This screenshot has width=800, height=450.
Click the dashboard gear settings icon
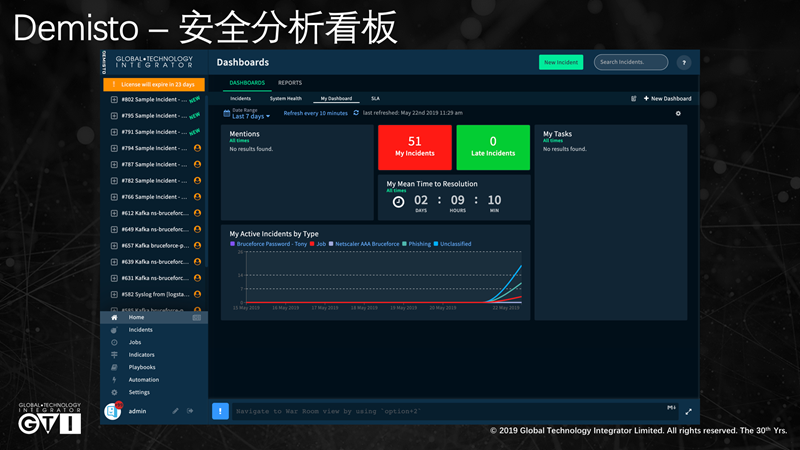678,113
